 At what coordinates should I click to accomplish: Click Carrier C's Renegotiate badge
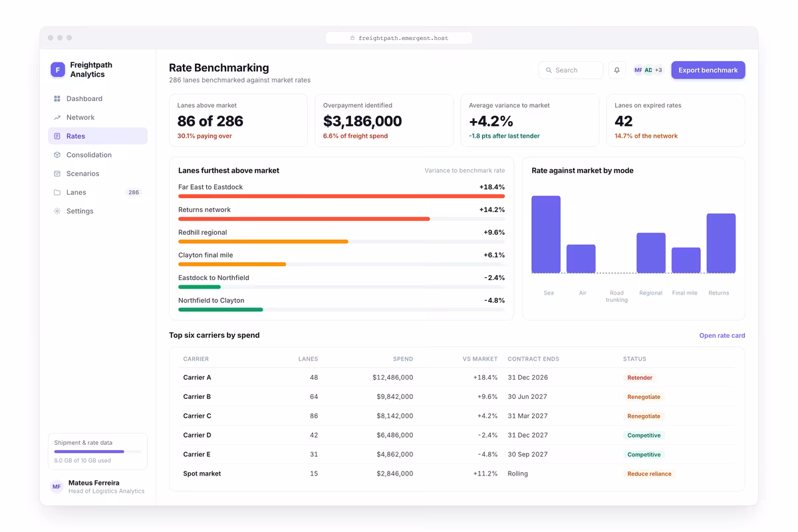pyautogui.click(x=644, y=416)
